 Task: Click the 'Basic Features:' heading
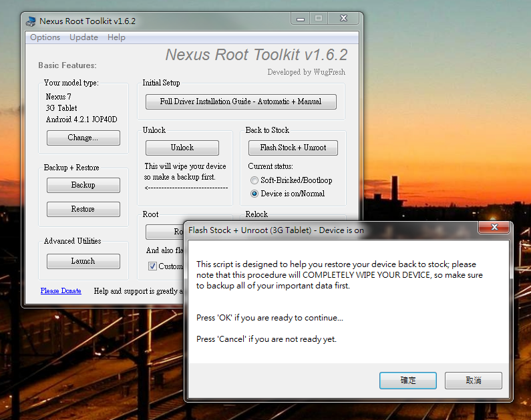[x=67, y=65]
